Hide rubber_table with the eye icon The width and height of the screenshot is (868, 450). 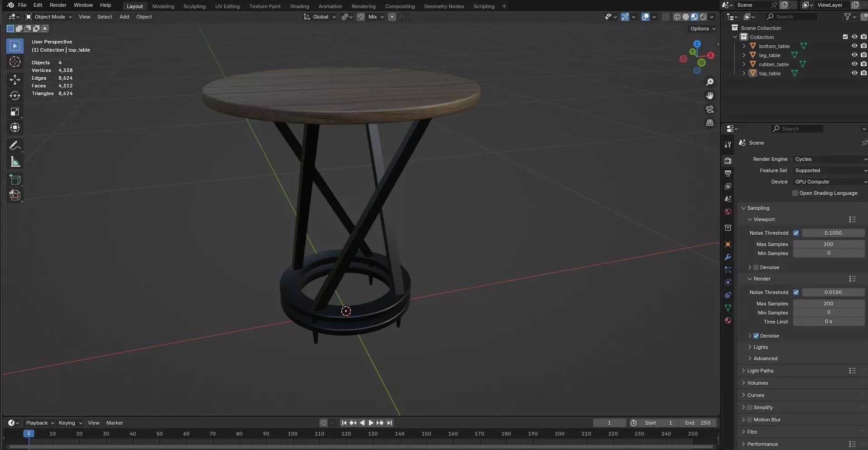tap(854, 64)
